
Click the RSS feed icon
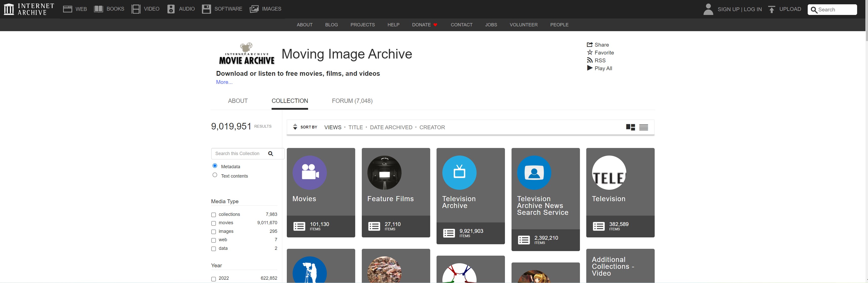[590, 60]
